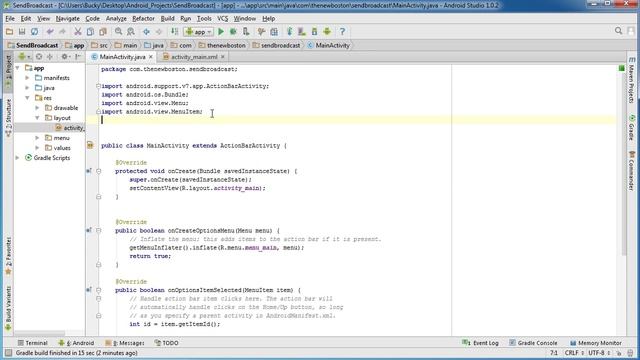Click the Paste toolbar icon
The width and height of the screenshot is (640, 360).
click(103, 31)
